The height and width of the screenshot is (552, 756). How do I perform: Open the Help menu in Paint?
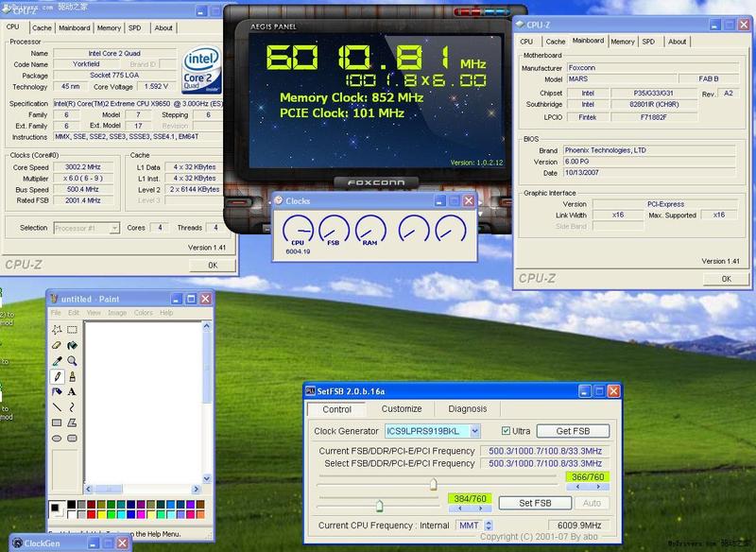[166, 313]
